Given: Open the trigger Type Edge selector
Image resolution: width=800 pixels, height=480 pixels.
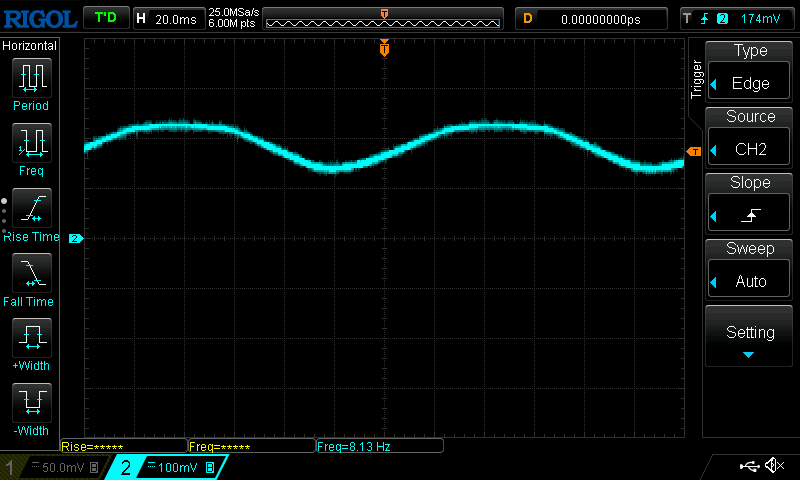Looking at the screenshot, I should (x=750, y=72).
